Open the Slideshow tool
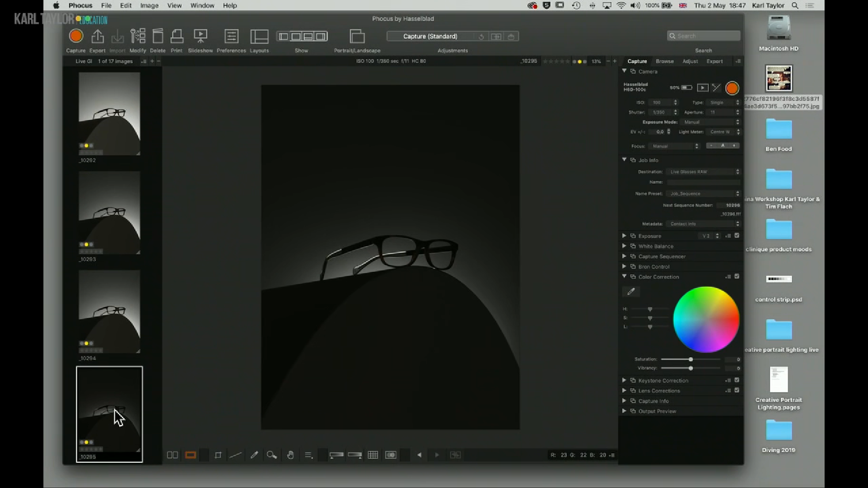Screen dimensions: 868x488 [200, 36]
